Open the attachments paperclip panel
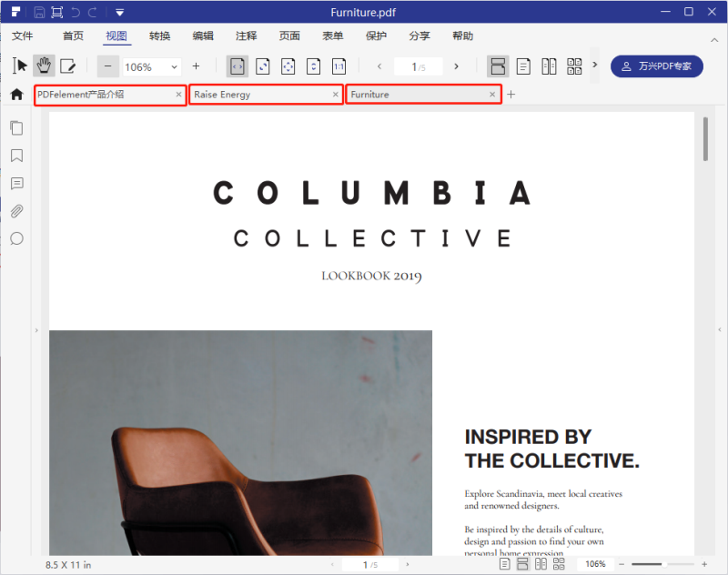 pyautogui.click(x=16, y=211)
